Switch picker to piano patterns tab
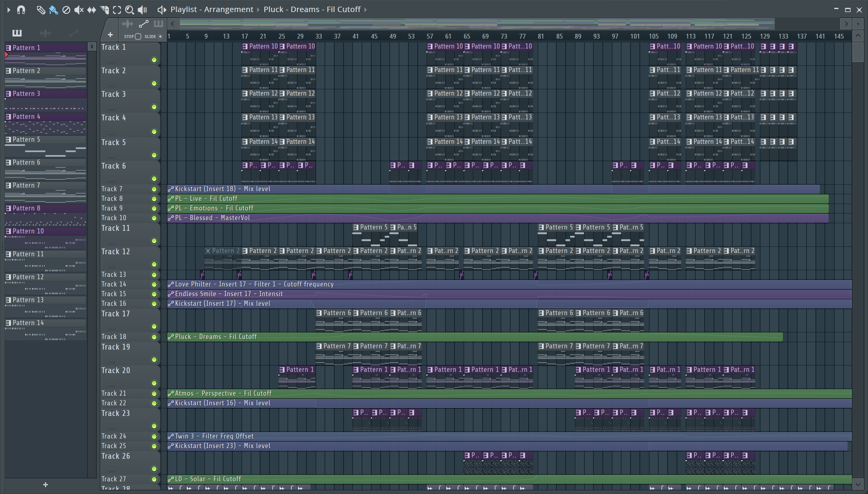 [17, 33]
